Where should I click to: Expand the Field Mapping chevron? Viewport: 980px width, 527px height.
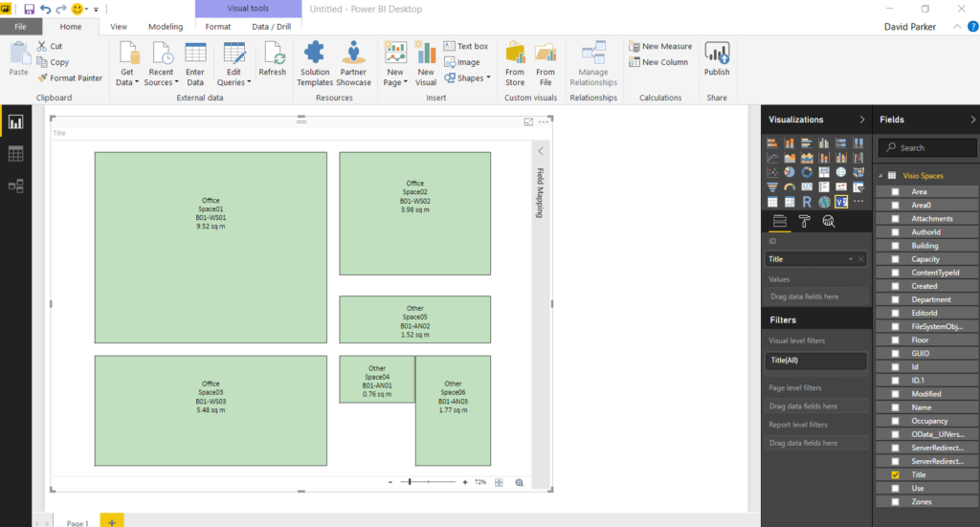pyautogui.click(x=541, y=151)
